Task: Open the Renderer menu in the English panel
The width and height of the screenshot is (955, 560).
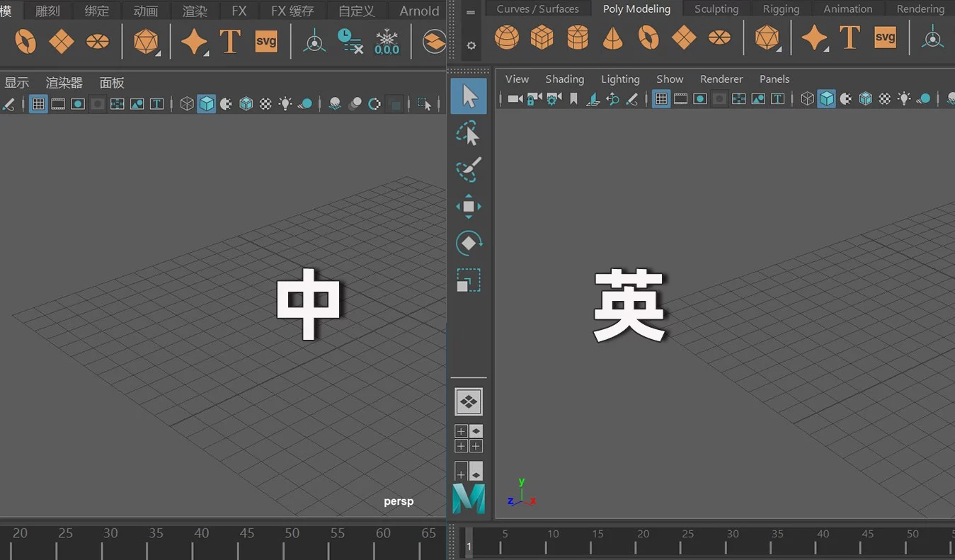Action: tap(721, 79)
